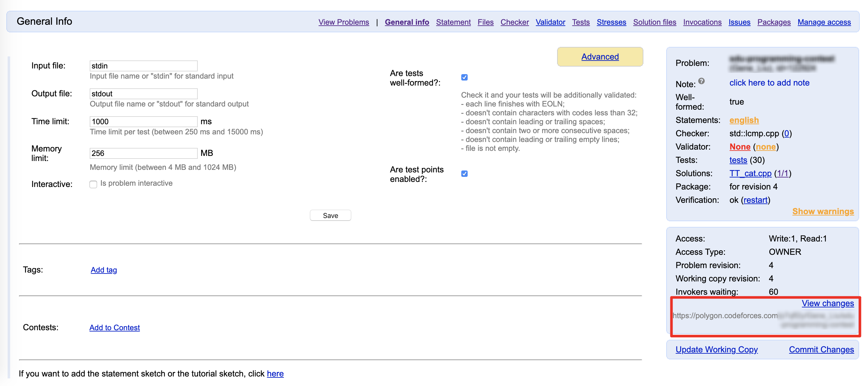Click the orange 'none' validator tests link
Viewport: 868px width, 386px height.
pyautogui.click(x=766, y=147)
